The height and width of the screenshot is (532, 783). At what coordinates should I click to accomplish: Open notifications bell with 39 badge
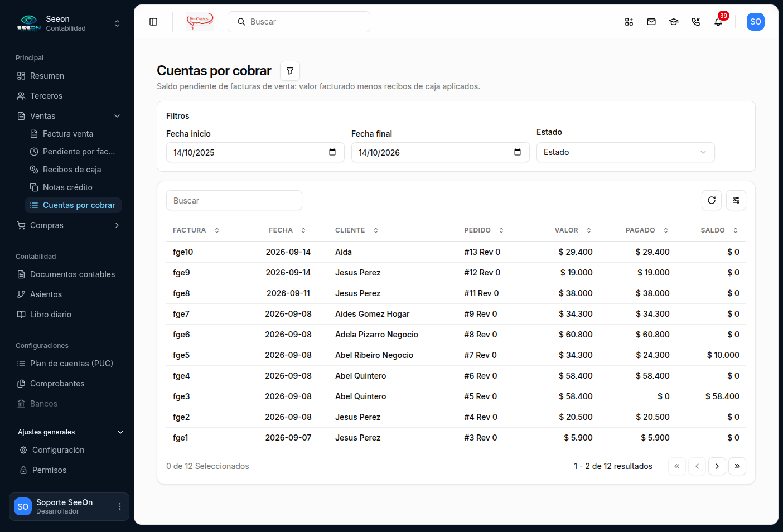coord(718,22)
